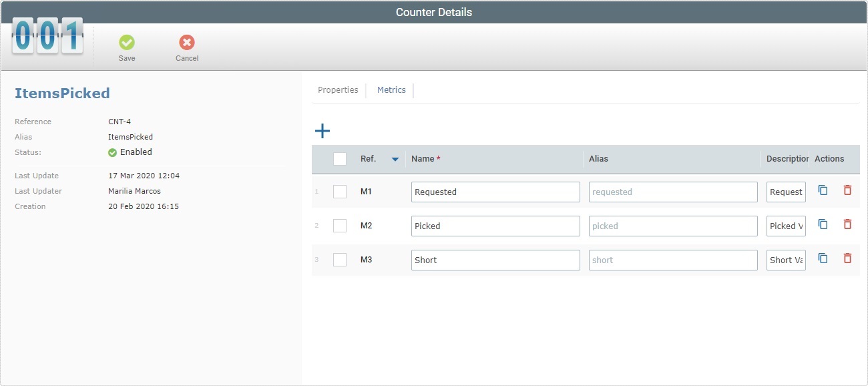The width and height of the screenshot is (868, 386).
Task: Click the '20 Feb 2020 16:15' creation date
Action: 144,206
